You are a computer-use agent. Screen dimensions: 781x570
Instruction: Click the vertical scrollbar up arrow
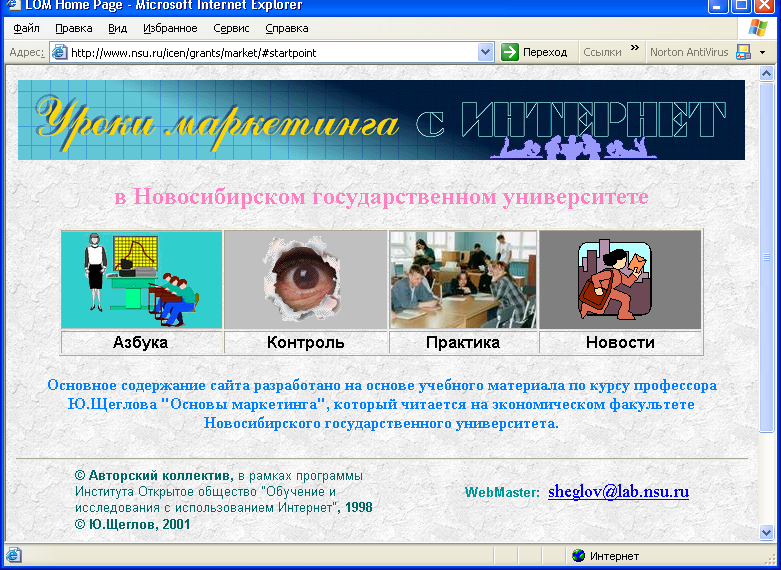[x=767, y=74]
